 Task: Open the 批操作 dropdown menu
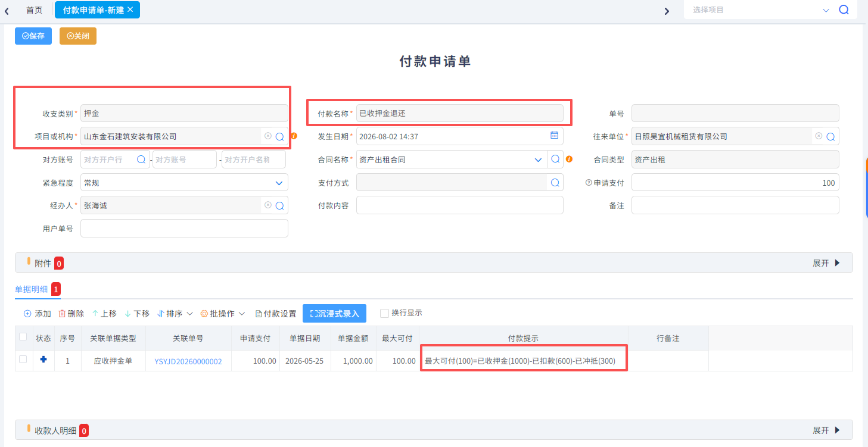223,314
